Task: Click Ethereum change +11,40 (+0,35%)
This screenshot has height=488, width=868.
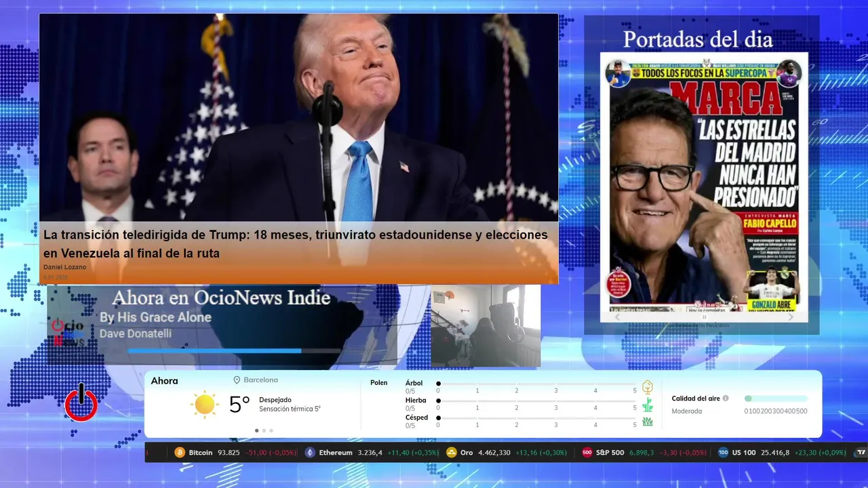Action: pyautogui.click(x=413, y=453)
